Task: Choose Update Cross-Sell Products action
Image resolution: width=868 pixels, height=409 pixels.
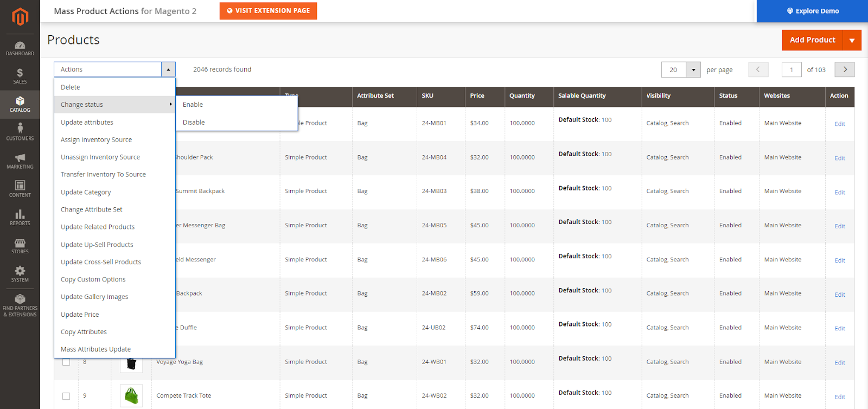Action: click(114, 262)
